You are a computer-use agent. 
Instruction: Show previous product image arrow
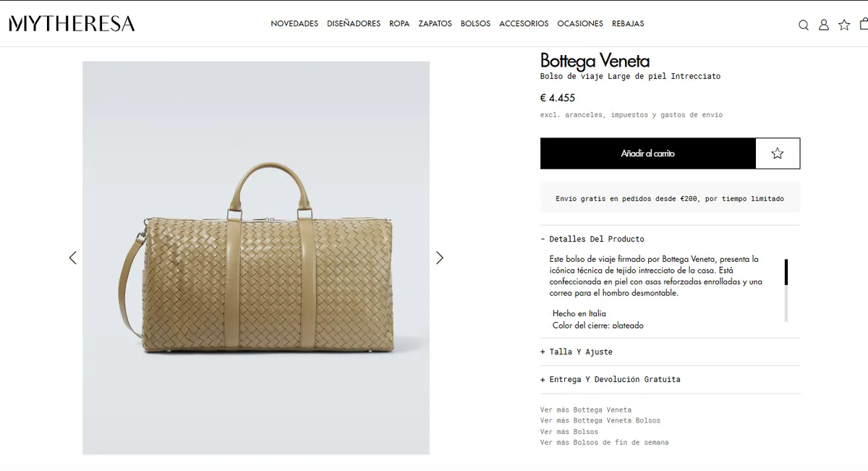72,258
